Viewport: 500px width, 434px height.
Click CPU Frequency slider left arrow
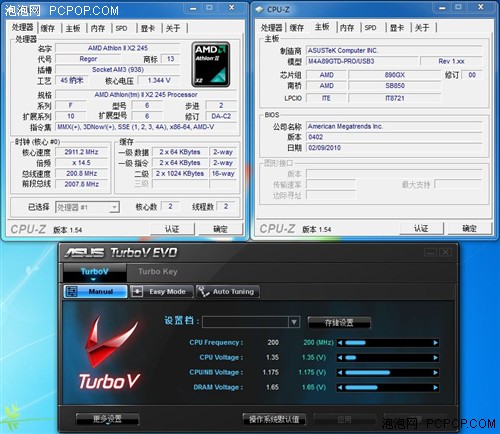tap(340, 343)
